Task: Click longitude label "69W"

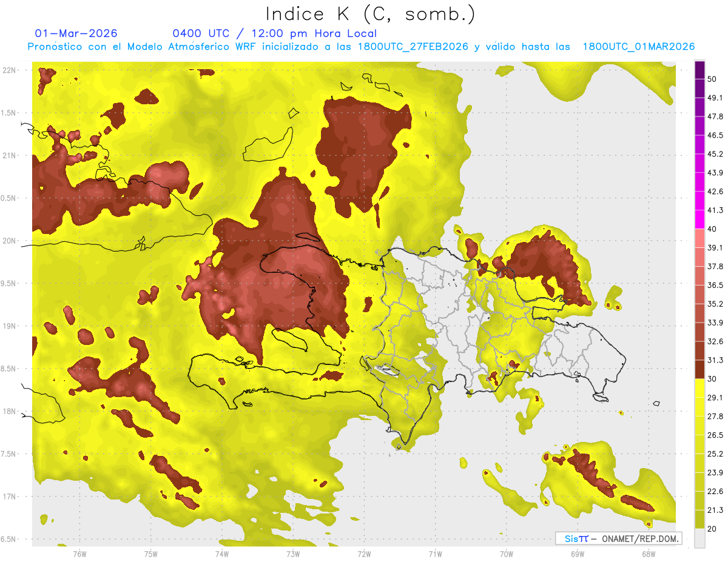Action: 578,554
